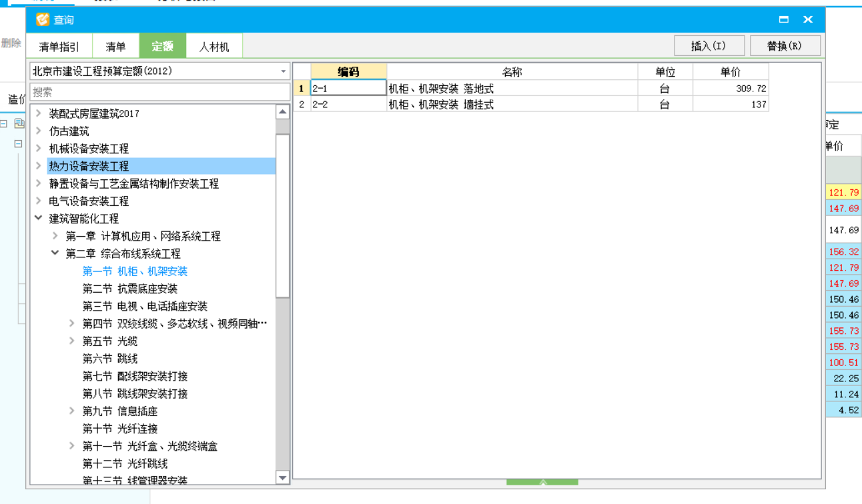Expand the 电气设备安装工程 node

tap(38, 201)
